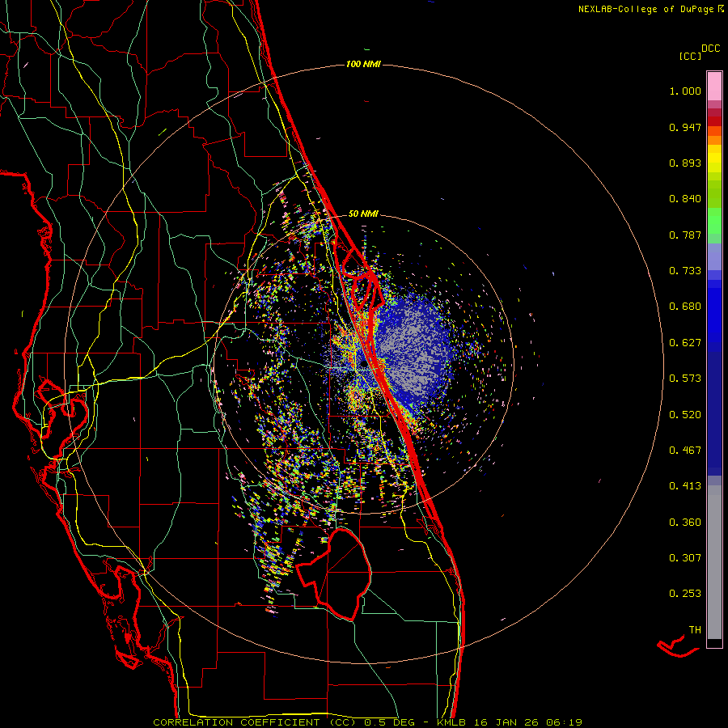
Task: Select the [CC] units label above the scale
Action: coord(690,56)
